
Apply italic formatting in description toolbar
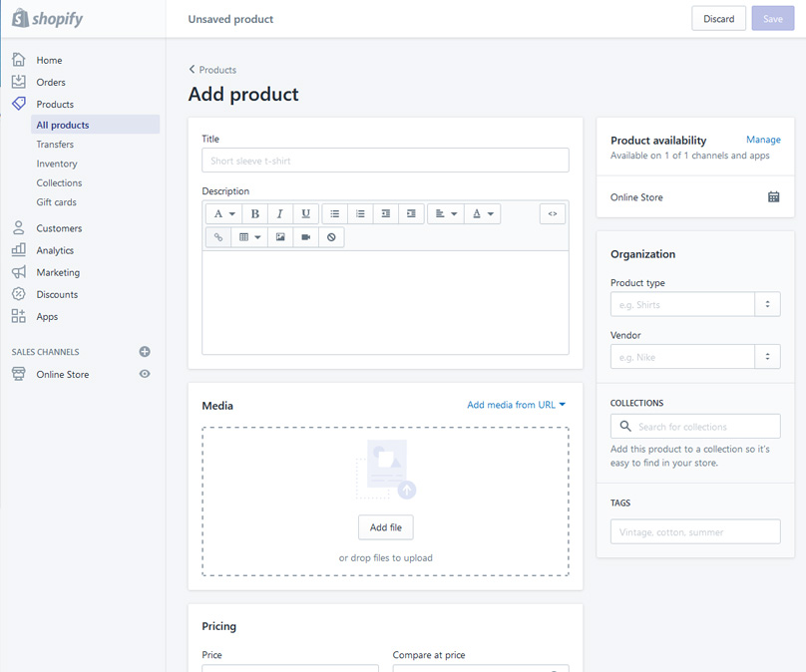(280, 213)
